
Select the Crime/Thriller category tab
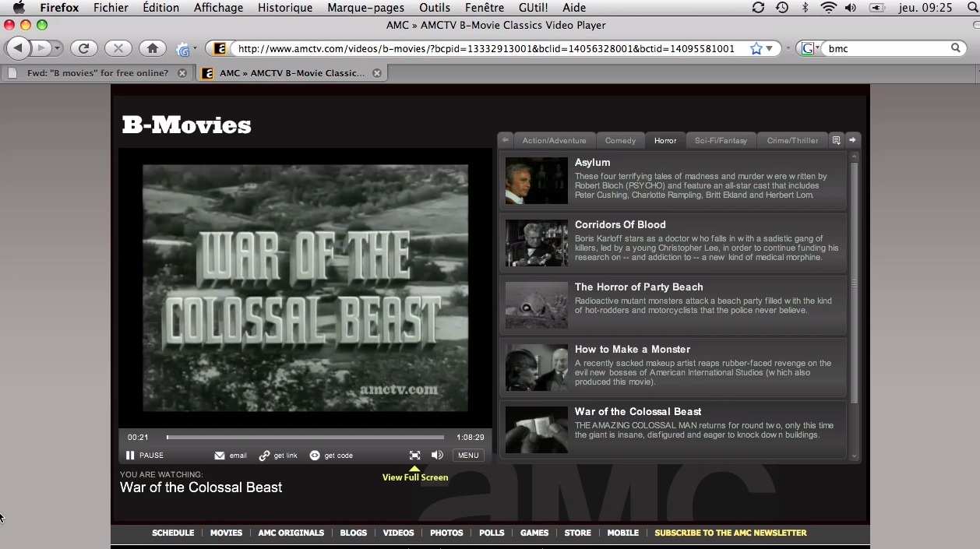(792, 141)
